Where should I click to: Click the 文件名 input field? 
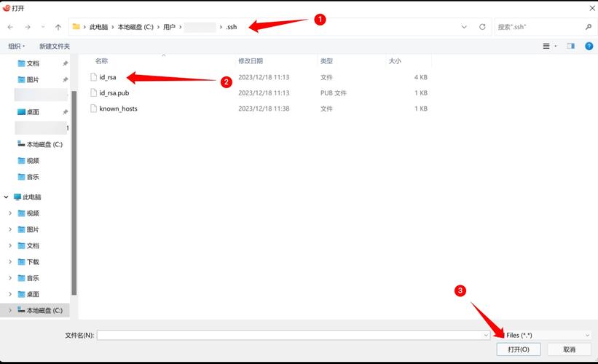point(291,335)
